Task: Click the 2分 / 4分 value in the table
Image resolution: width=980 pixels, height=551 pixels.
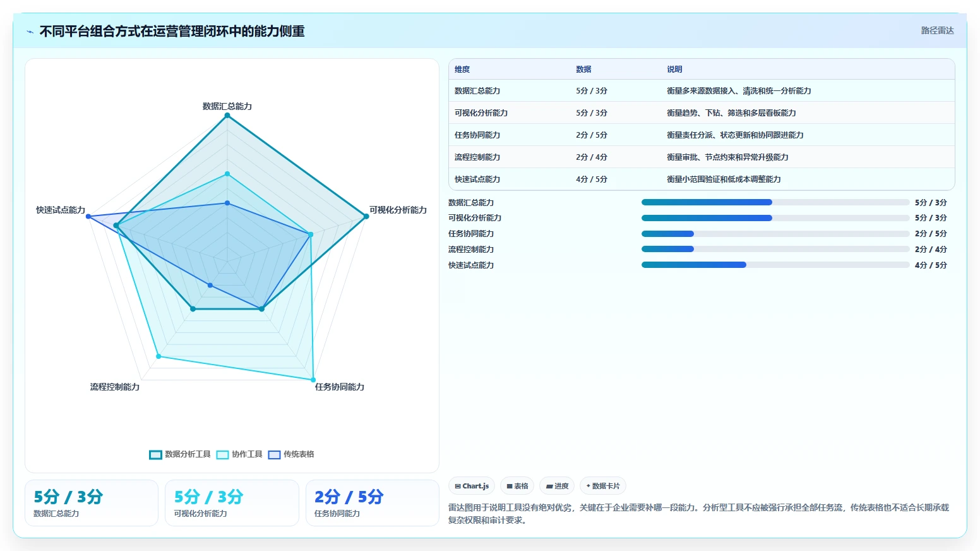Action: [x=592, y=157]
